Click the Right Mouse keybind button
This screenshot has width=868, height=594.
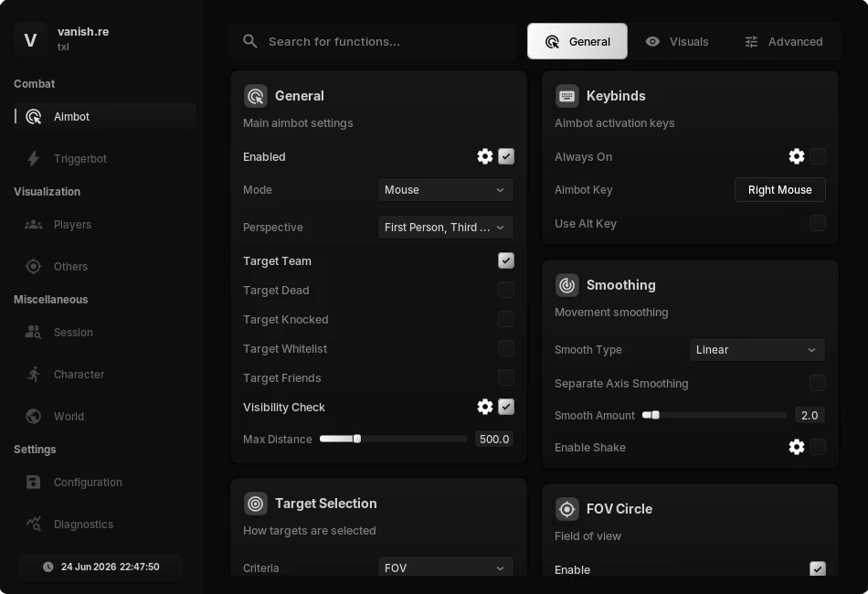tap(780, 190)
